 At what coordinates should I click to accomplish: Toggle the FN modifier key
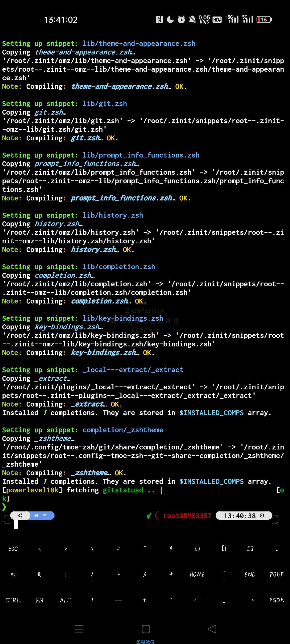[x=39, y=600]
